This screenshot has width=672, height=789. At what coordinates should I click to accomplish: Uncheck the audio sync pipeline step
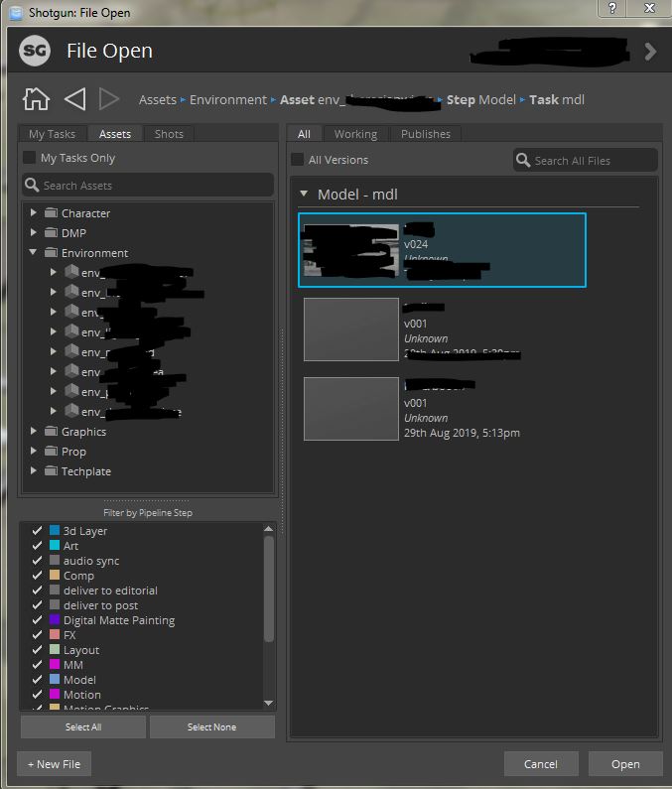(37, 560)
